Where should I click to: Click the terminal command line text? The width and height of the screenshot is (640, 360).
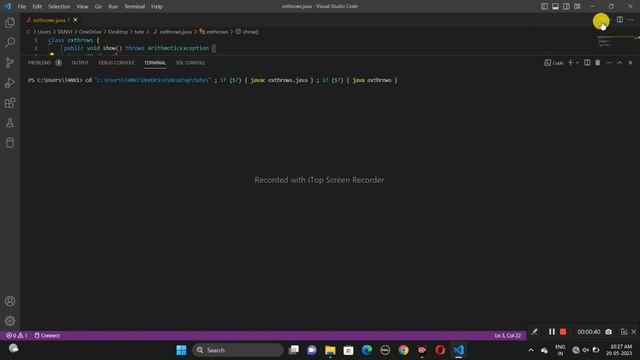(x=213, y=80)
